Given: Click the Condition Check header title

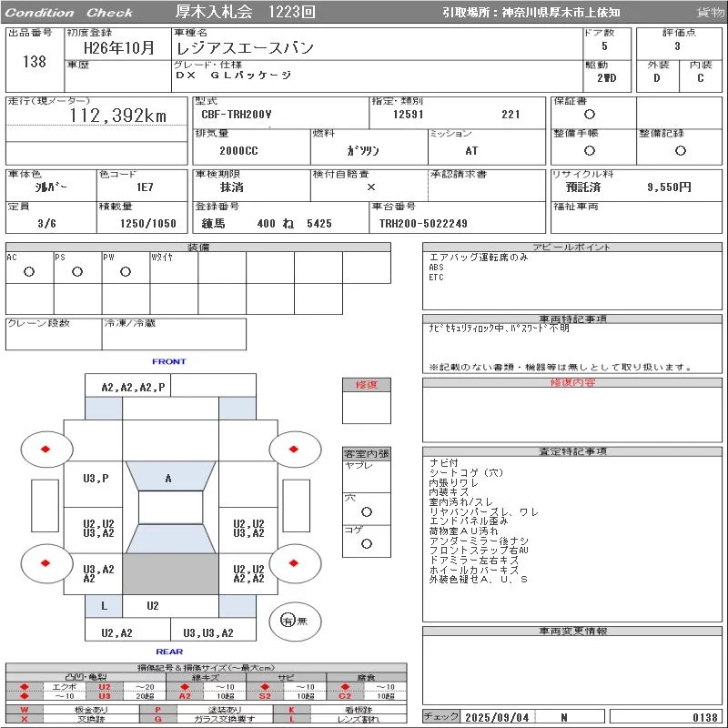Looking at the screenshot, I should click(69, 13).
